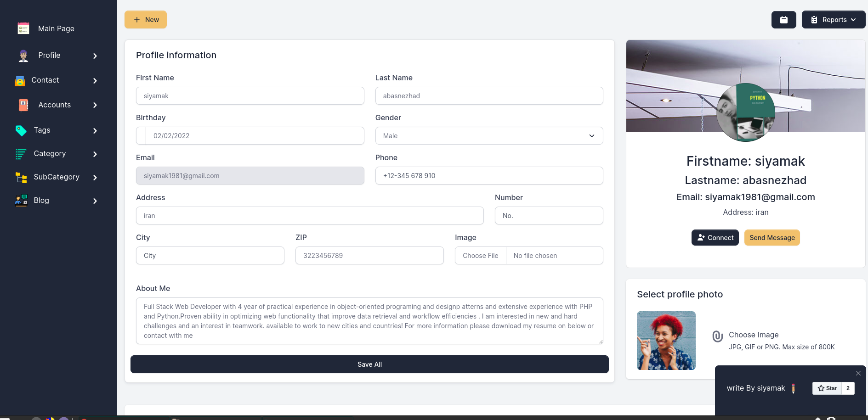Open the Gender dropdown

[489, 136]
